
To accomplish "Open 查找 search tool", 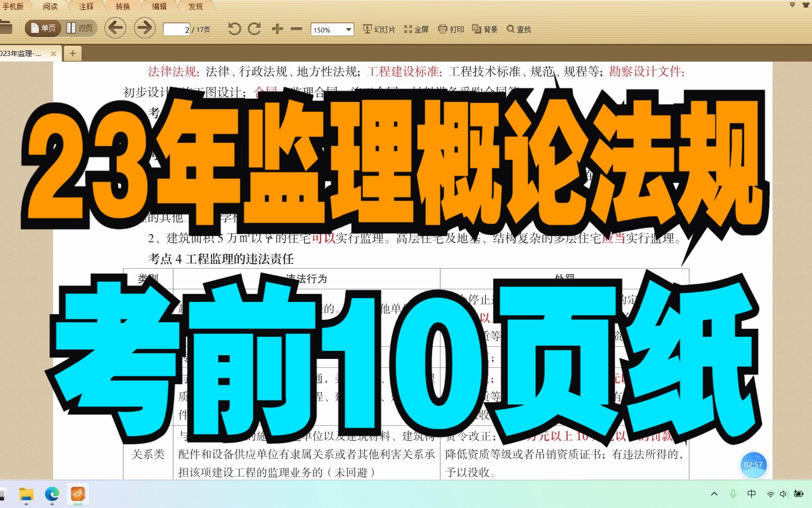I will pyautogui.click(x=519, y=29).
